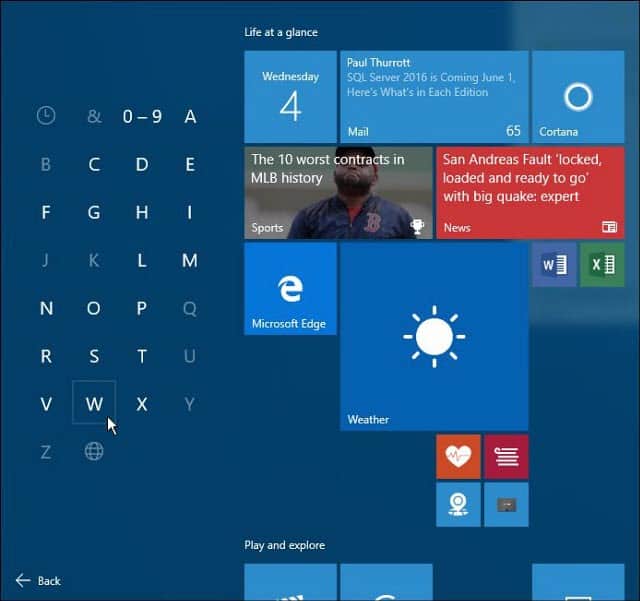Click the 'Play and explore' group header
The height and width of the screenshot is (601, 640).
pyautogui.click(x=284, y=545)
